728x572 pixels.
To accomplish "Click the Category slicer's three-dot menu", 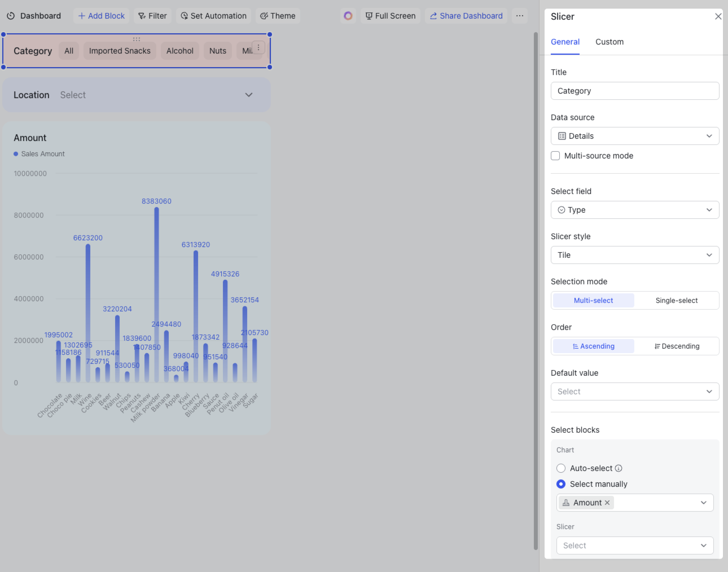I will click(x=258, y=47).
